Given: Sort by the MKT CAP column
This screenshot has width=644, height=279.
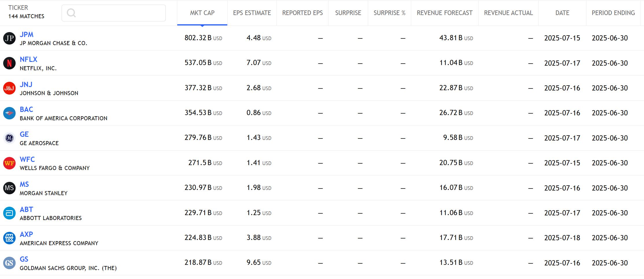Looking at the screenshot, I should [202, 13].
